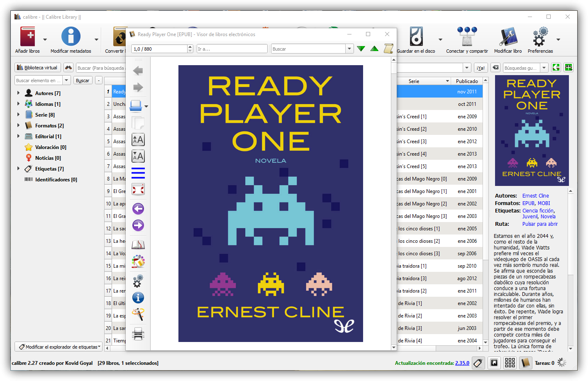Viewport: 588px width, 381px height.
Task: Click the viewer Ir a input field
Action: tap(232, 49)
